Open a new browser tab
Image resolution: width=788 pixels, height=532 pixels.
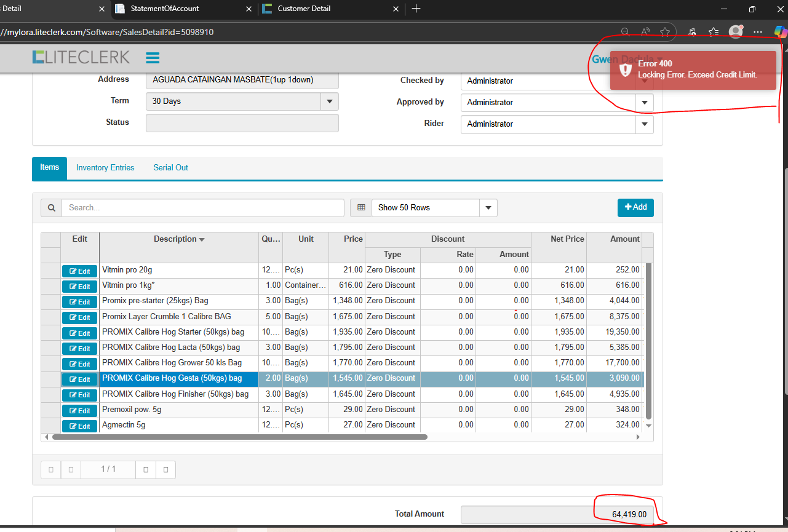pyautogui.click(x=416, y=9)
